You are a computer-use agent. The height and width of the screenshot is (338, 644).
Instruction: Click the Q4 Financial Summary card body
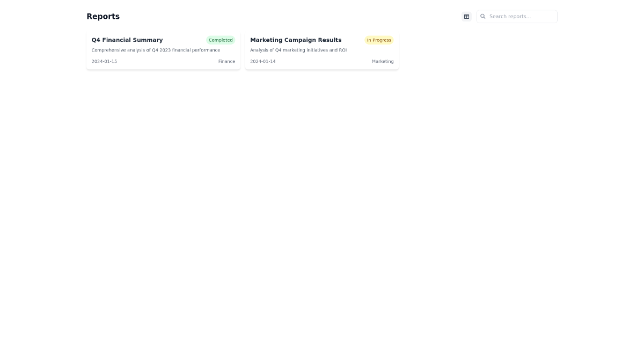coord(163,50)
